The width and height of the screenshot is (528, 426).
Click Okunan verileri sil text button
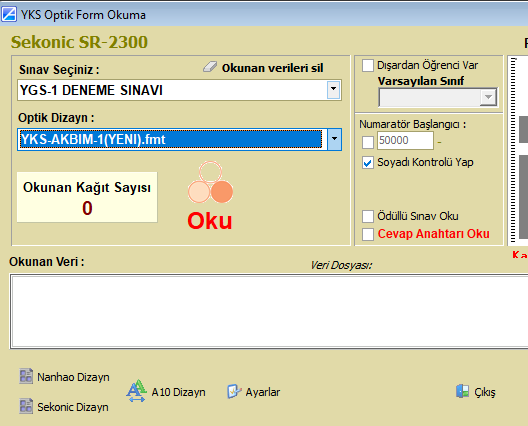pos(272,68)
